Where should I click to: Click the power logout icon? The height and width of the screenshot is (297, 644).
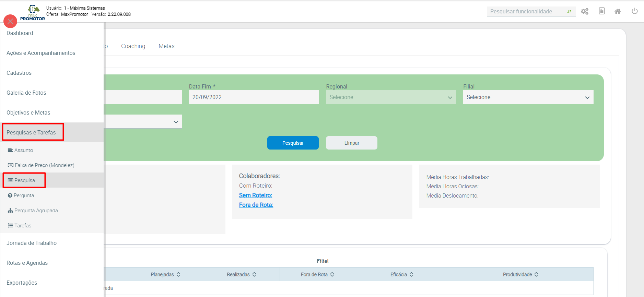[x=634, y=11]
